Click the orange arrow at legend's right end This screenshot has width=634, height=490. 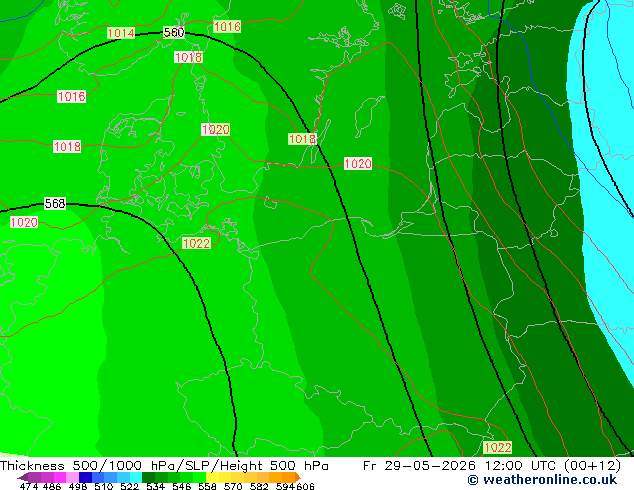click(298, 477)
